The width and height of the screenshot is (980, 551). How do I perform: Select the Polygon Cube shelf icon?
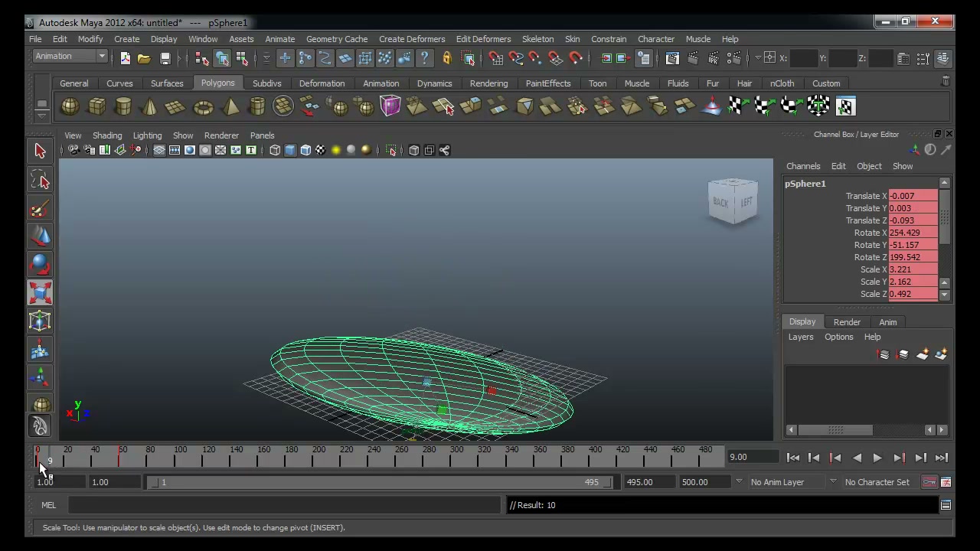(96, 106)
